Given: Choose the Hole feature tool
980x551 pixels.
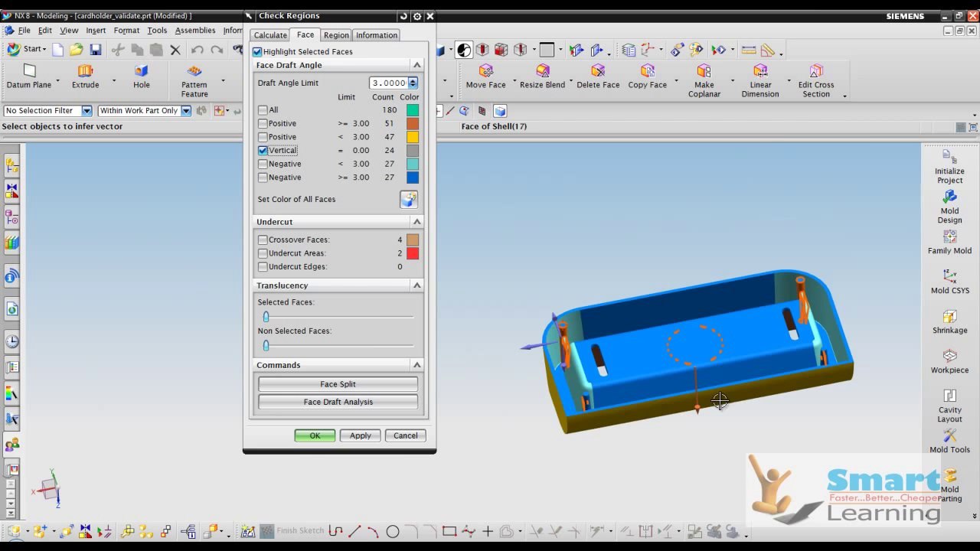Looking at the screenshot, I should click(x=141, y=71).
